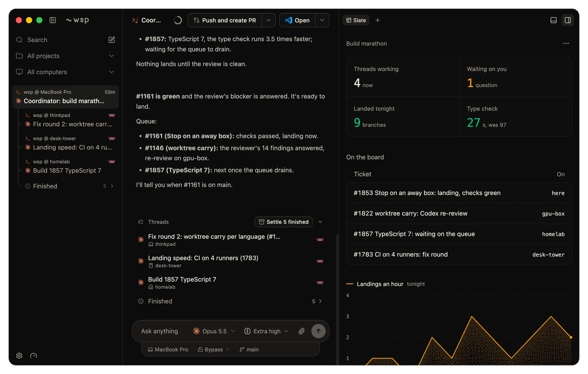Click the chat pane vertical scrollbar
Viewport: 588px width, 374px height.
coord(337,299)
